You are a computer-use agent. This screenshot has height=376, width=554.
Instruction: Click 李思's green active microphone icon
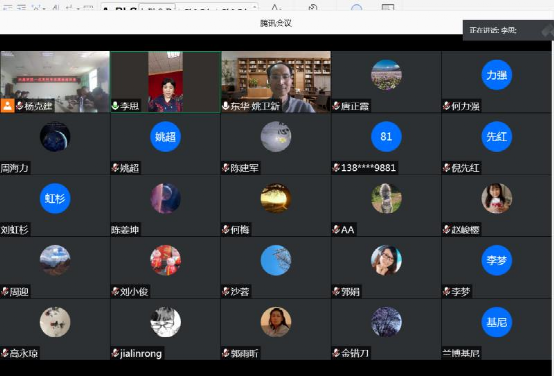pos(115,106)
